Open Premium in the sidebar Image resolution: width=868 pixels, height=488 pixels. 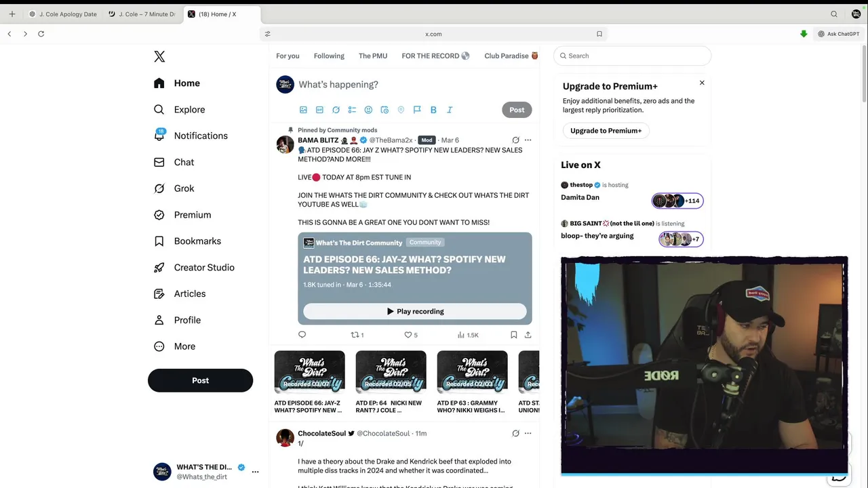[x=182, y=215]
